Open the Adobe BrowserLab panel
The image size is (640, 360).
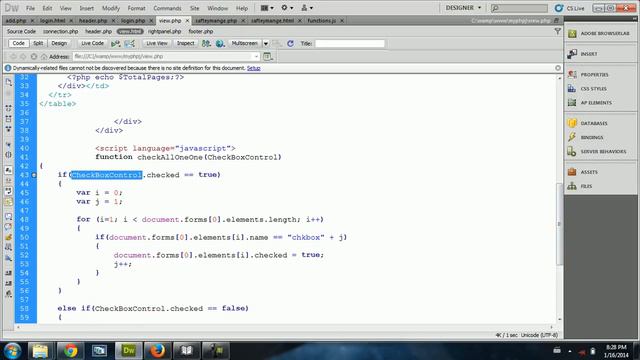600,33
